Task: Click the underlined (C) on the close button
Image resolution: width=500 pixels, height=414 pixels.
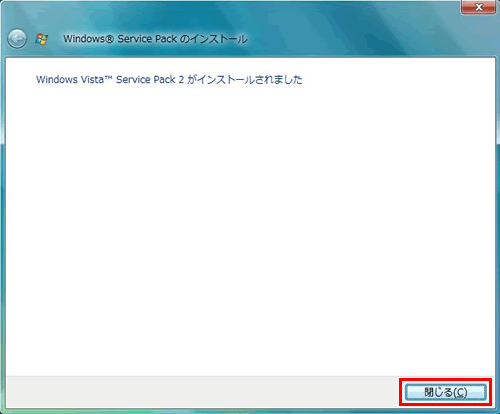Action: [x=460, y=392]
